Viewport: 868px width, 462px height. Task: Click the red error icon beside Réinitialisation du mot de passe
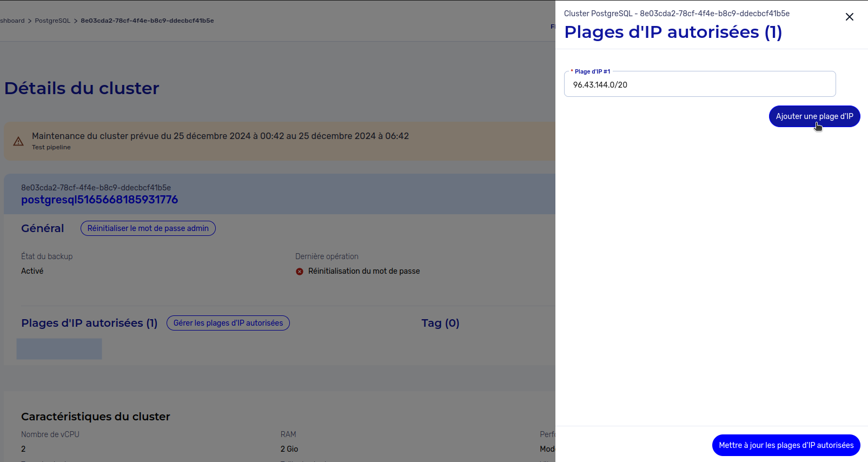(x=300, y=272)
